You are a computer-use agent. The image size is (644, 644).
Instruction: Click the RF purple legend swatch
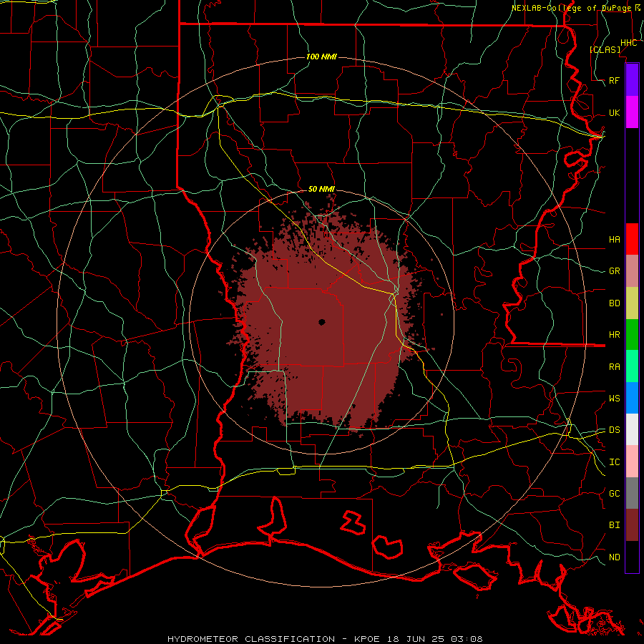click(632, 80)
